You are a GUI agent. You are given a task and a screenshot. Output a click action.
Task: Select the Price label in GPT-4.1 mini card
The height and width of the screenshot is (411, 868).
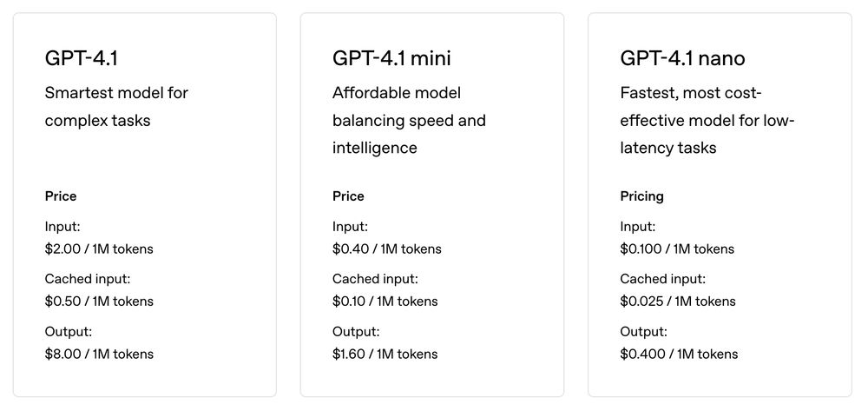(x=348, y=196)
